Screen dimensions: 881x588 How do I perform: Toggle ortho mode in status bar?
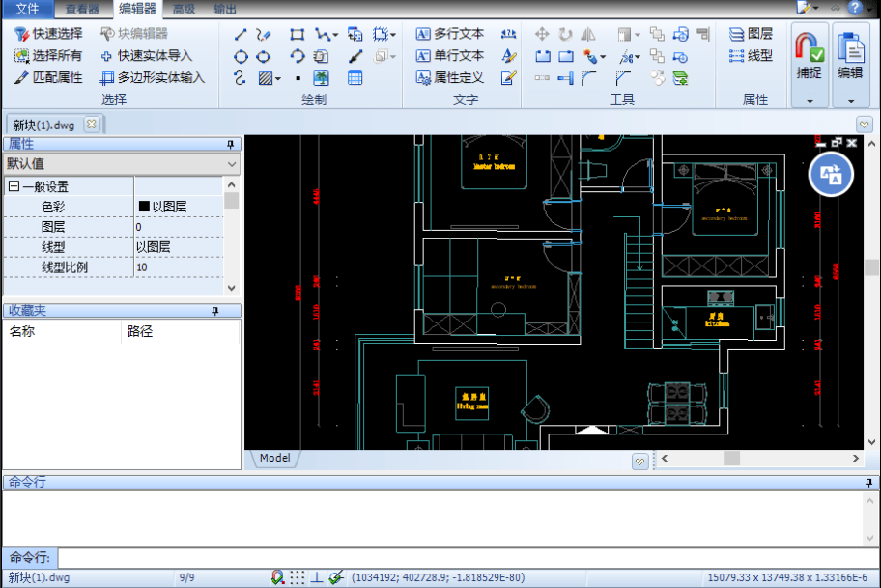point(317,577)
